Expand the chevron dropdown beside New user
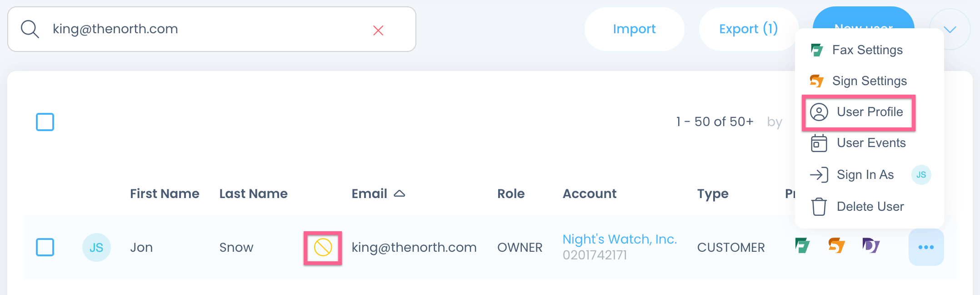The height and width of the screenshot is (295, 980). point(950,30)
